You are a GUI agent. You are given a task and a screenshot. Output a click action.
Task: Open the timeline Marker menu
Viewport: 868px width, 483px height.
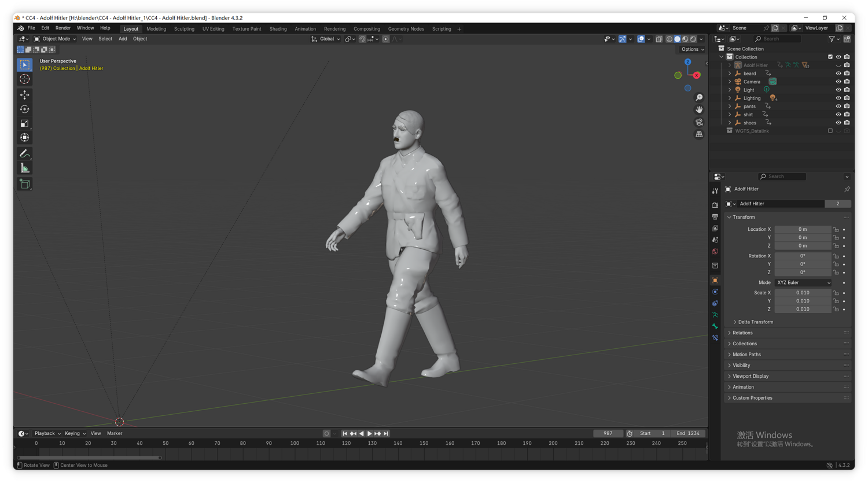pyautogui.click(x=115, y=434)
